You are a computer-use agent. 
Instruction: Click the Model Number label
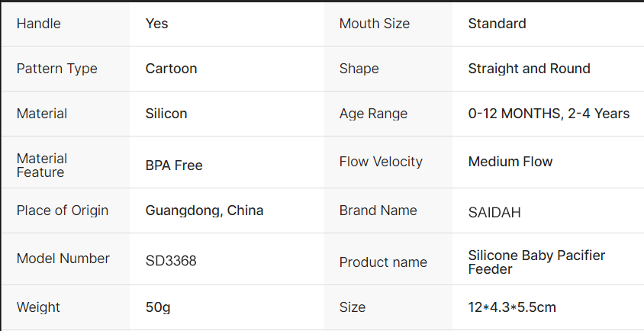[63, 259]
